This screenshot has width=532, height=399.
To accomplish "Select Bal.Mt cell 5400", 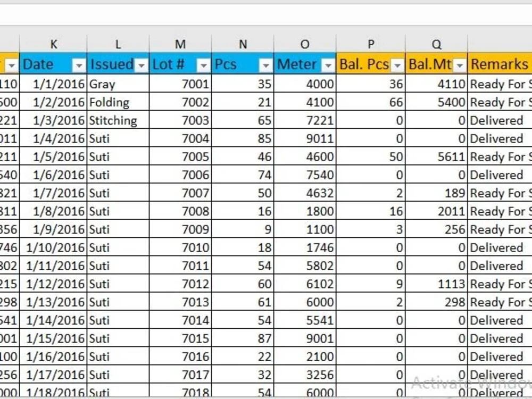I will point(436,102).
